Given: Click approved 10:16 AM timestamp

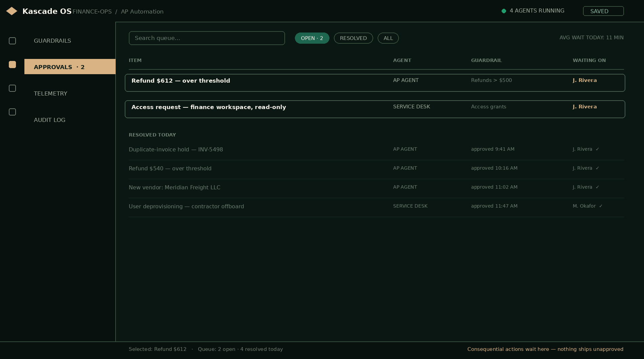Looking at the screenshot, I should click(494, 168).
